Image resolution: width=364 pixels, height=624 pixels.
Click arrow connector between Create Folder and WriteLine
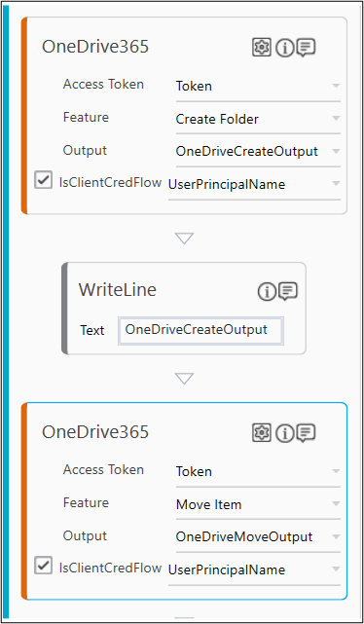click(184, 239)
